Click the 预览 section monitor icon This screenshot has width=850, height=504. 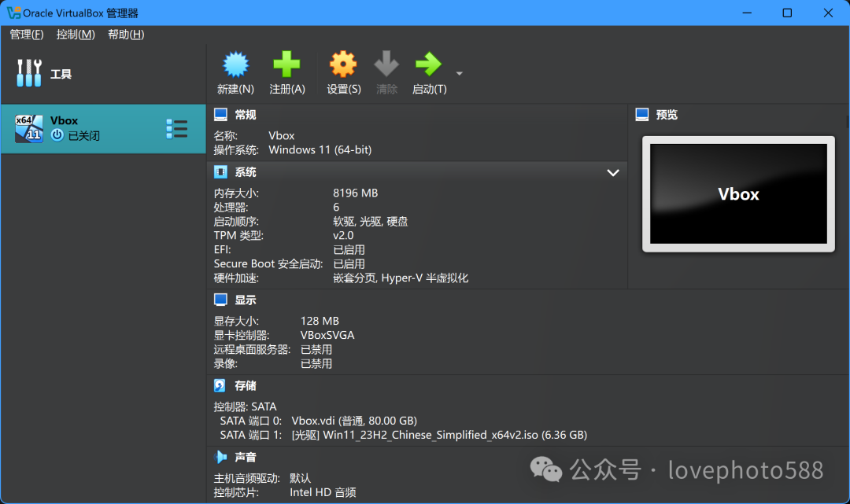pyautogui.click(x=642, y=114)
